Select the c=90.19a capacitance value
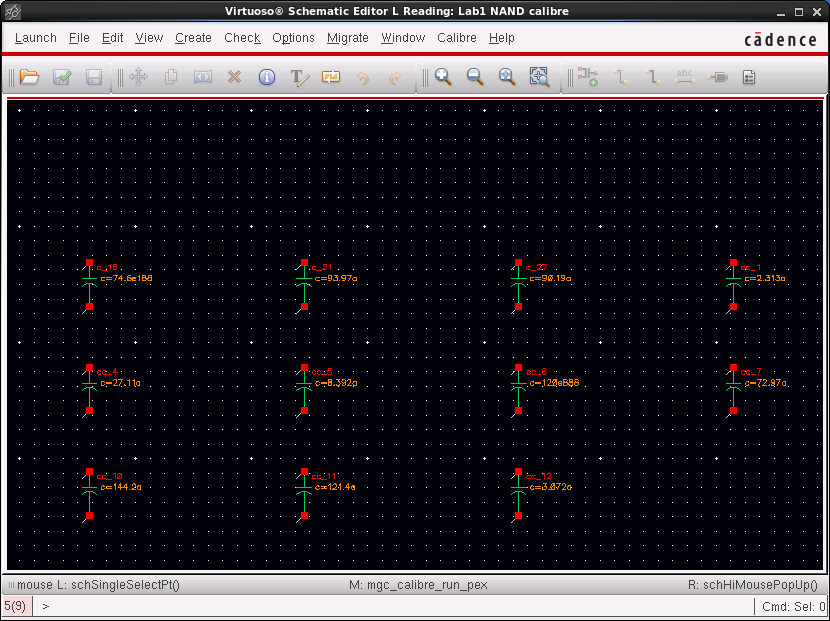The height and width of the screenshot is (621, 830). pyautogui.click(x=550, y=278)
